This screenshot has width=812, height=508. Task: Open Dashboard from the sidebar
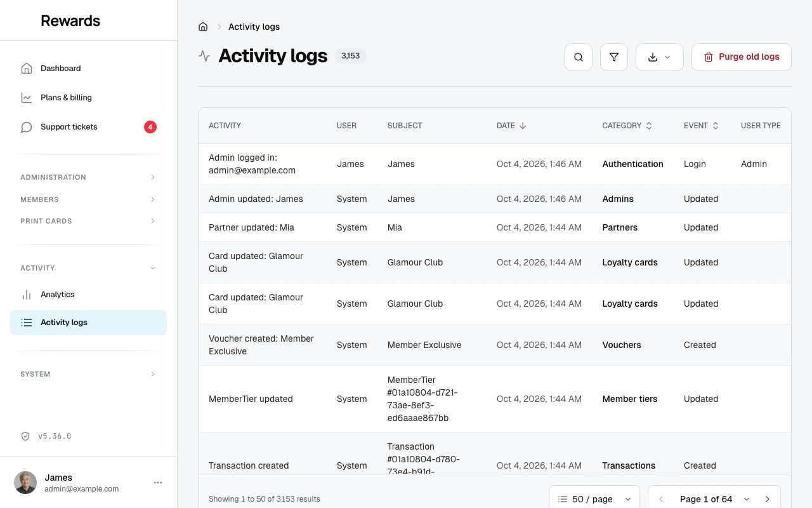tap(88, 69)
